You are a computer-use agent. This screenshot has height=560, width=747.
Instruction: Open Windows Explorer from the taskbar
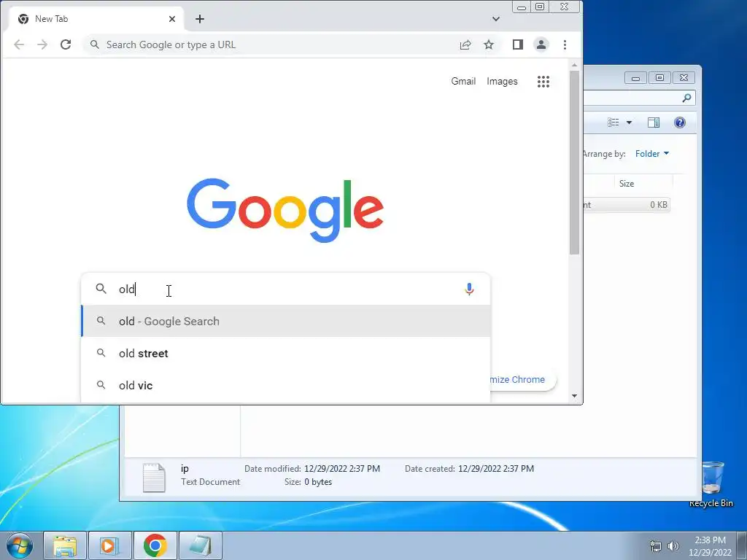pyautogui.click(x=65, y=545)
